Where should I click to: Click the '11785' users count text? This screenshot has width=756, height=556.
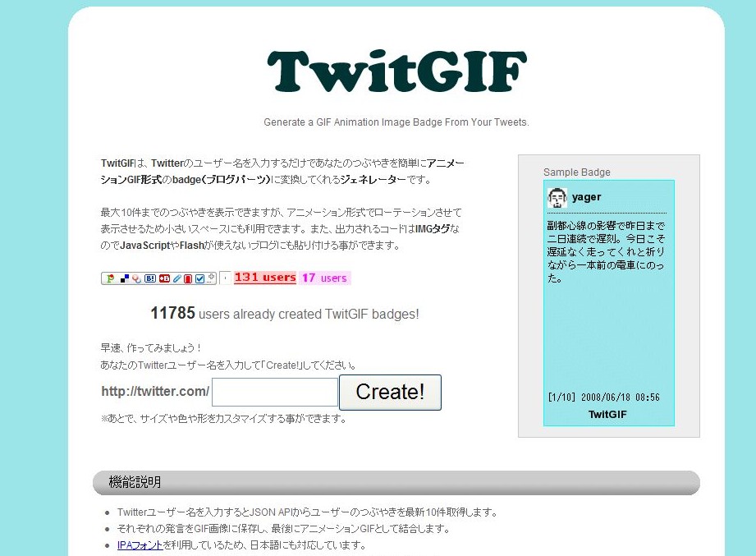[172, 313]
